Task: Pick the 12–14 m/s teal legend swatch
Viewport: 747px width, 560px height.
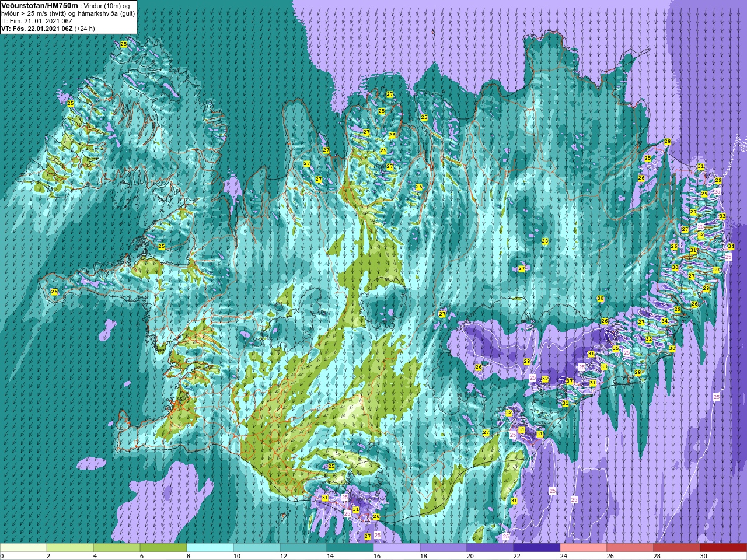Action: [x=303, y=548]
